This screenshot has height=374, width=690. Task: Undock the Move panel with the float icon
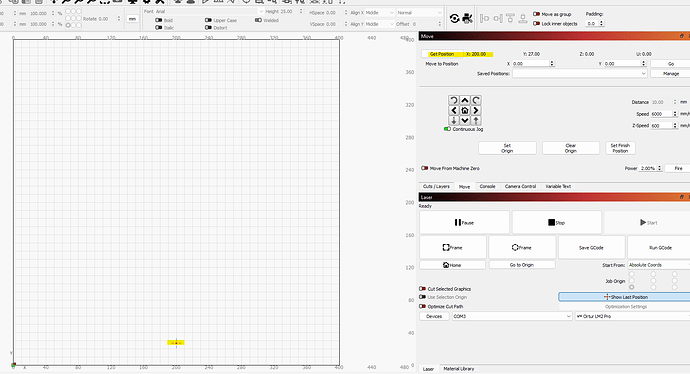point(682,36)
